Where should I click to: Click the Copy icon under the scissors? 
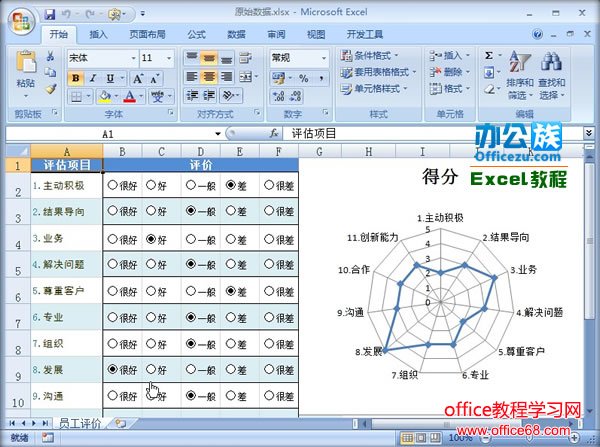pyautogui.click(x=50, y=72)
